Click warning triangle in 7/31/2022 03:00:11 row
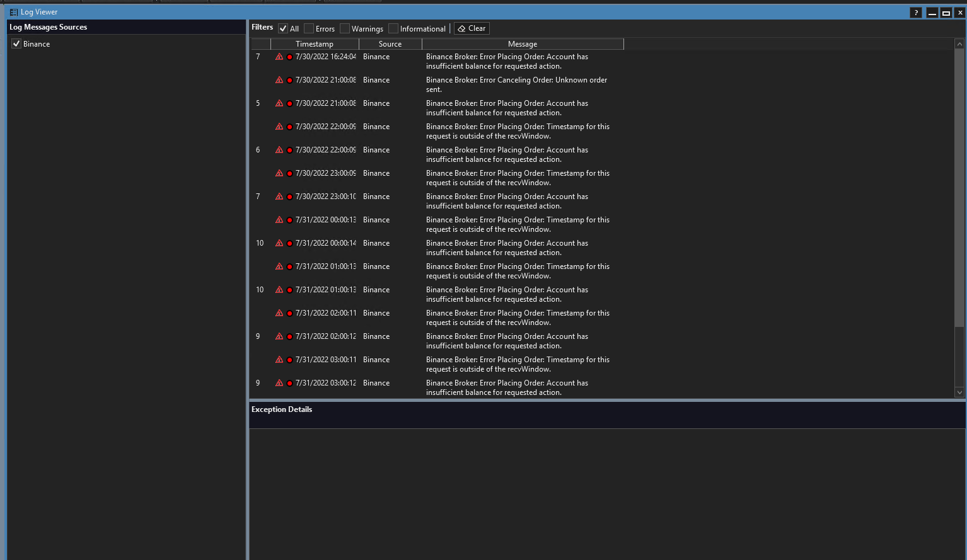This screenshot has width=967, height=560. pos(279,360)
